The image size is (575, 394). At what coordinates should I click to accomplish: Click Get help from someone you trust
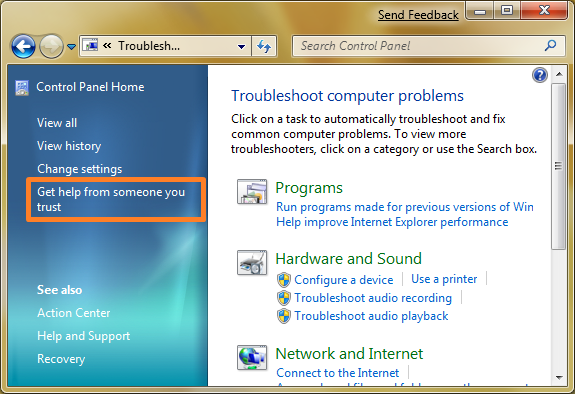[111, 199]
